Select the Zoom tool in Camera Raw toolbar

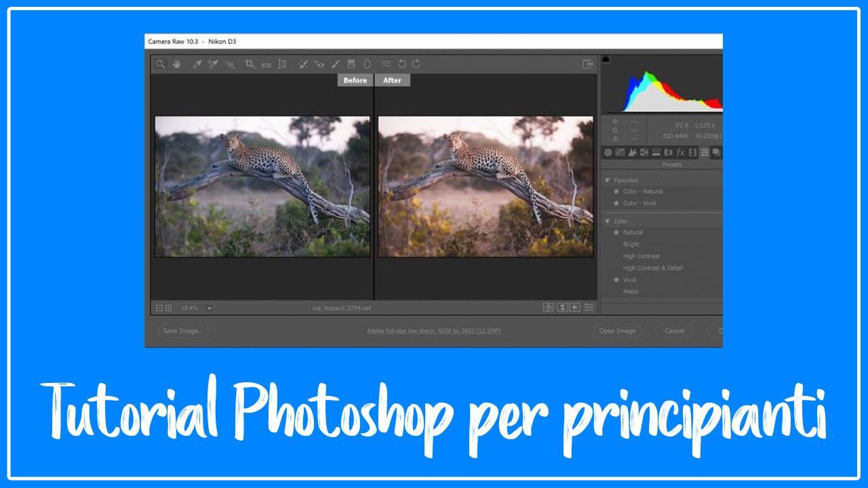[x=160, y=64]
